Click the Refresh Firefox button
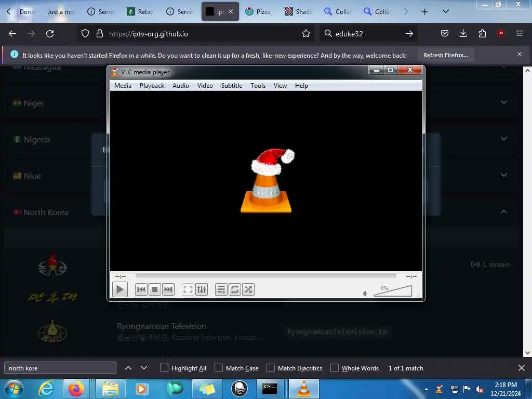Viewport: 532px width, 399px height. point(445,55)
